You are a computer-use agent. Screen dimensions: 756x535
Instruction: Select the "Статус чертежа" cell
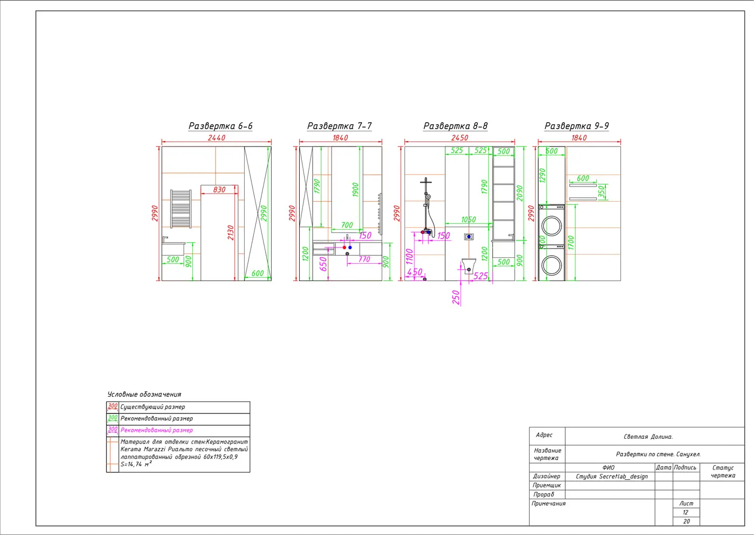pos(723,472)
